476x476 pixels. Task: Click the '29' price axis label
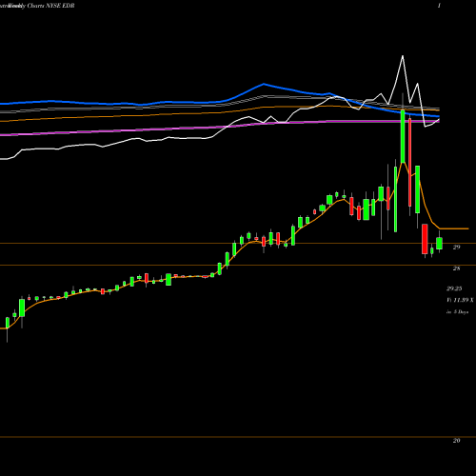[x=456, y=247]
